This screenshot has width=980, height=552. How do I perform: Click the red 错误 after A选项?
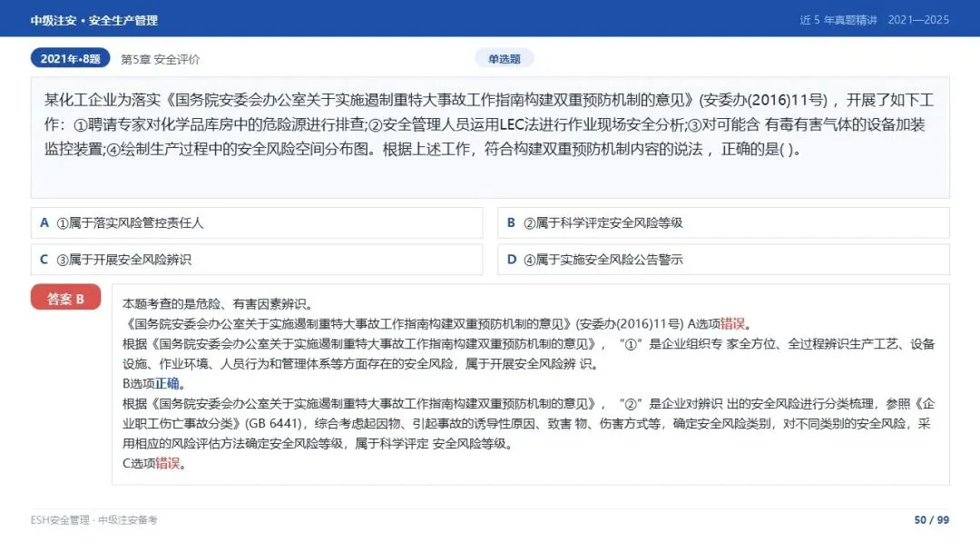coord(732,323)
